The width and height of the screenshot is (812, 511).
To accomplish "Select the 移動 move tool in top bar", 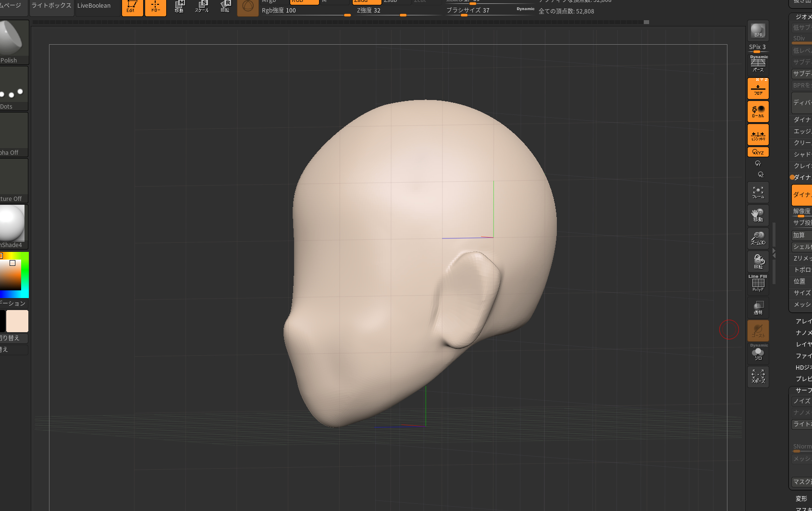I will coord(179,7).
